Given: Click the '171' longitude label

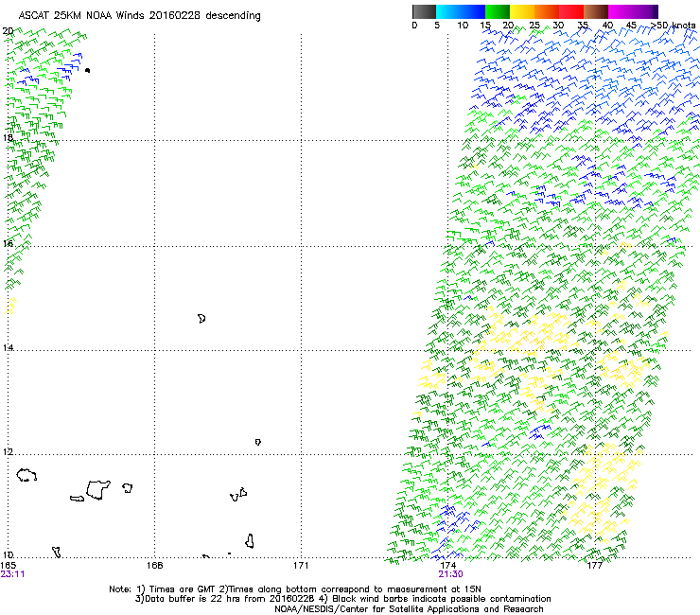Looking at the screenshot, I should [302, 566].
